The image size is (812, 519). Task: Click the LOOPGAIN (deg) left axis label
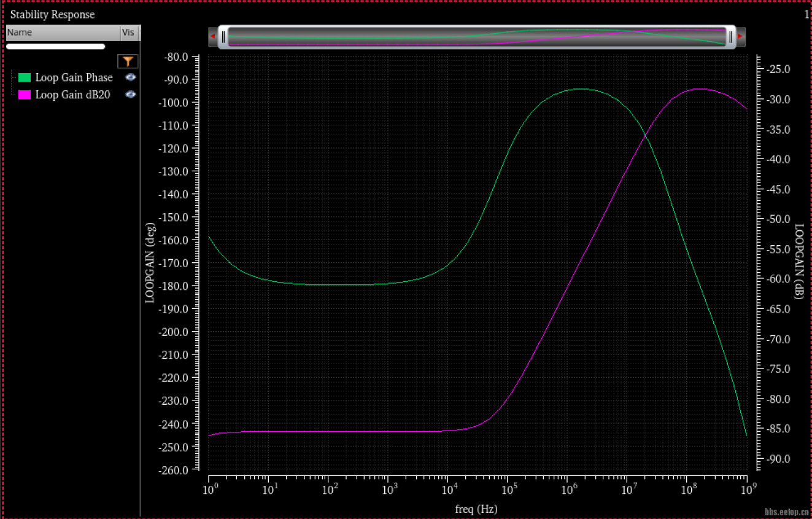coord(150,263)
